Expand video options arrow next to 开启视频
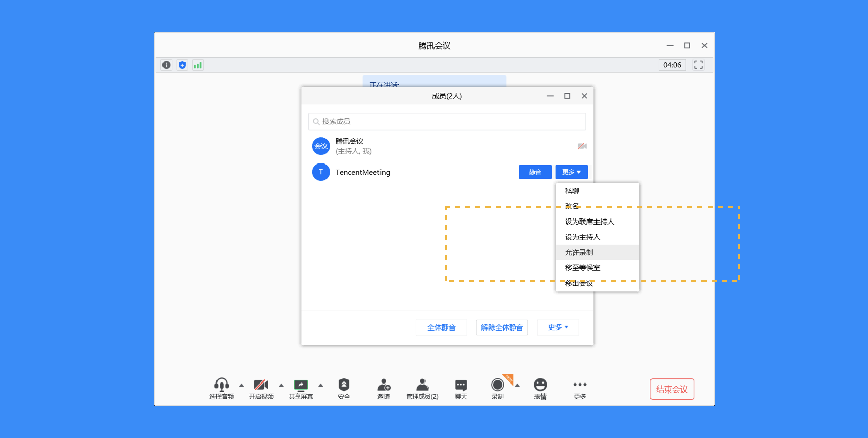 [x=281, y=385]
